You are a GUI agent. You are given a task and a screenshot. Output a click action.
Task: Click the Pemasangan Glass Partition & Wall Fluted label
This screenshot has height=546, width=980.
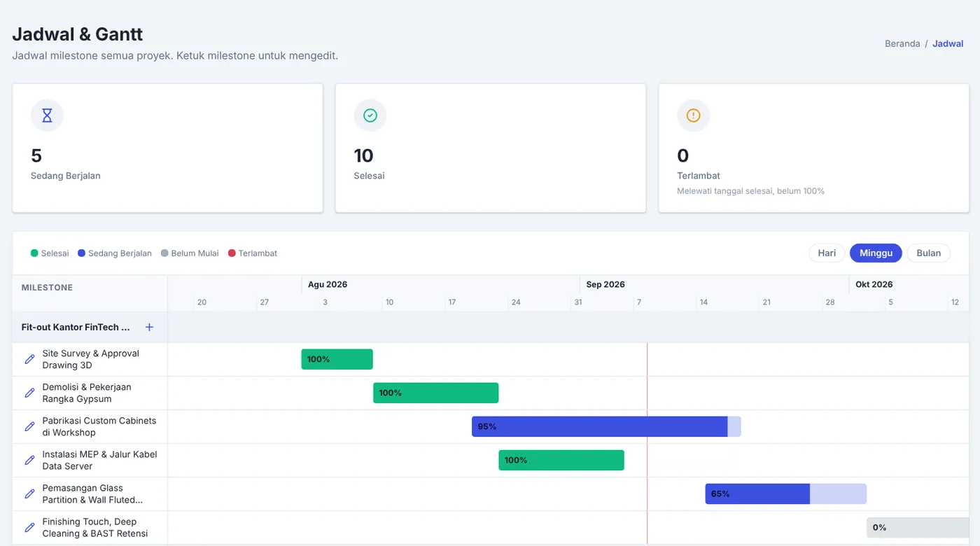pyautogui.click(x=92, y=493)
